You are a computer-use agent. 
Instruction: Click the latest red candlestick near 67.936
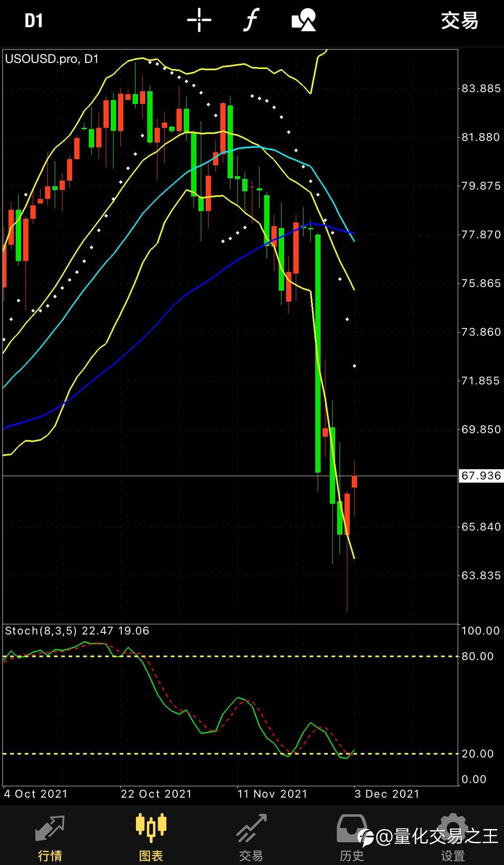coord(354,481)
